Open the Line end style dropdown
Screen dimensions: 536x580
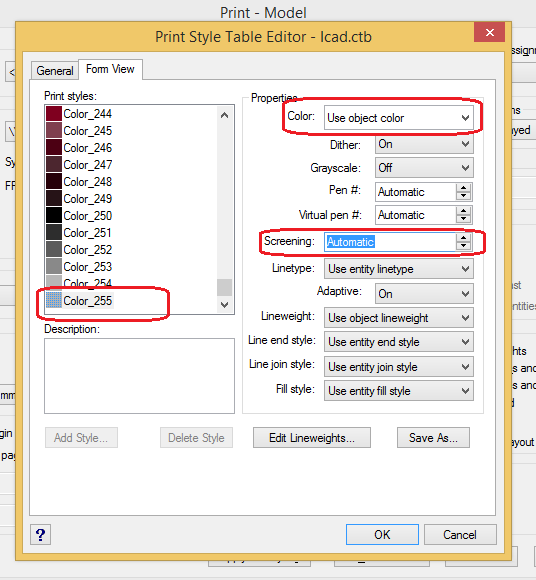(x=398, y=342)
